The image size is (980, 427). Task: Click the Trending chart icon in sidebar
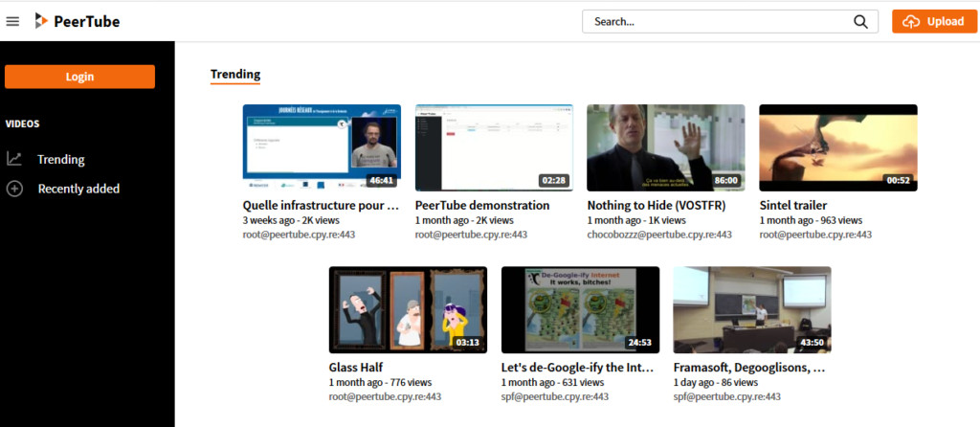[13, 159]
